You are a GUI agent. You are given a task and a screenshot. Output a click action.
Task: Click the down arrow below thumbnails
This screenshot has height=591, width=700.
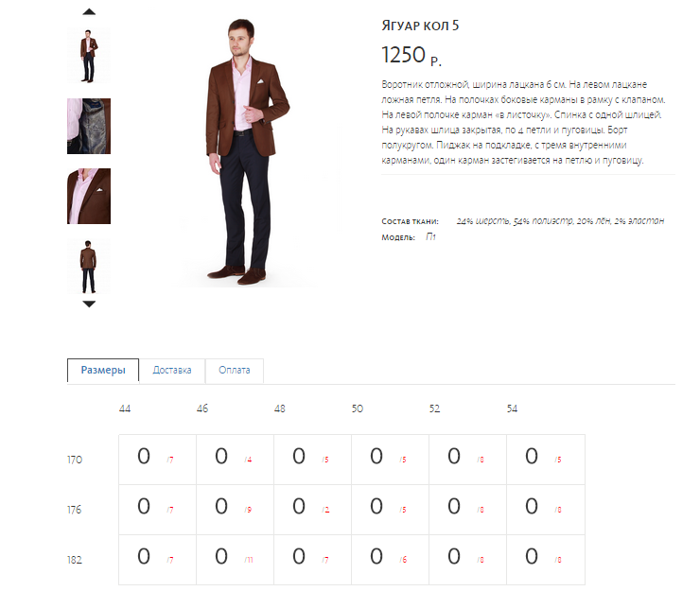[89, 304]
